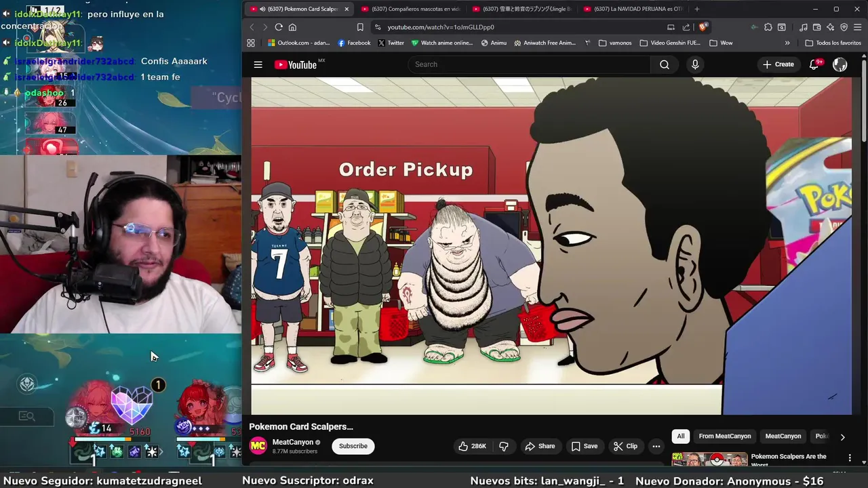This screenshot has width=868, height=488.
Task: Go to YouTube home via logo
Action: click(x=299, y=64)
